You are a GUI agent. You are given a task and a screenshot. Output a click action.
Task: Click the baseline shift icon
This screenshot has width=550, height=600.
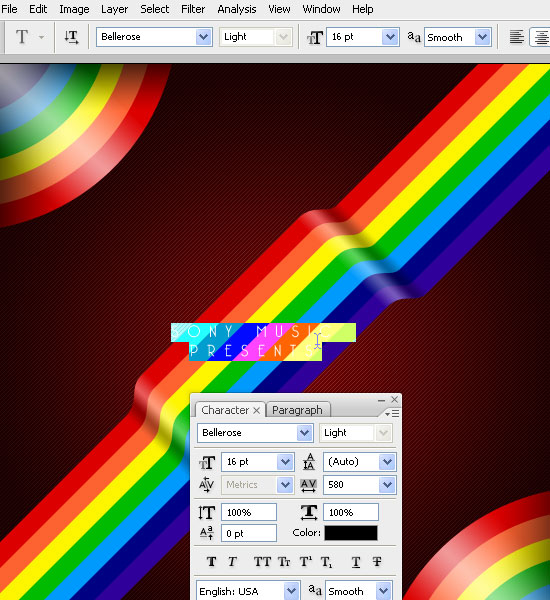pos(207,533)
